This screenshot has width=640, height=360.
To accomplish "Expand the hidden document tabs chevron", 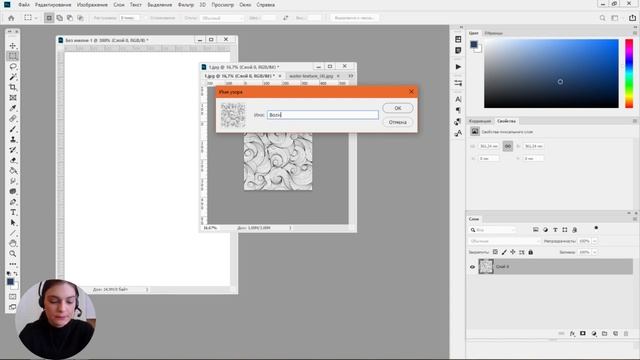I will 351,76.
